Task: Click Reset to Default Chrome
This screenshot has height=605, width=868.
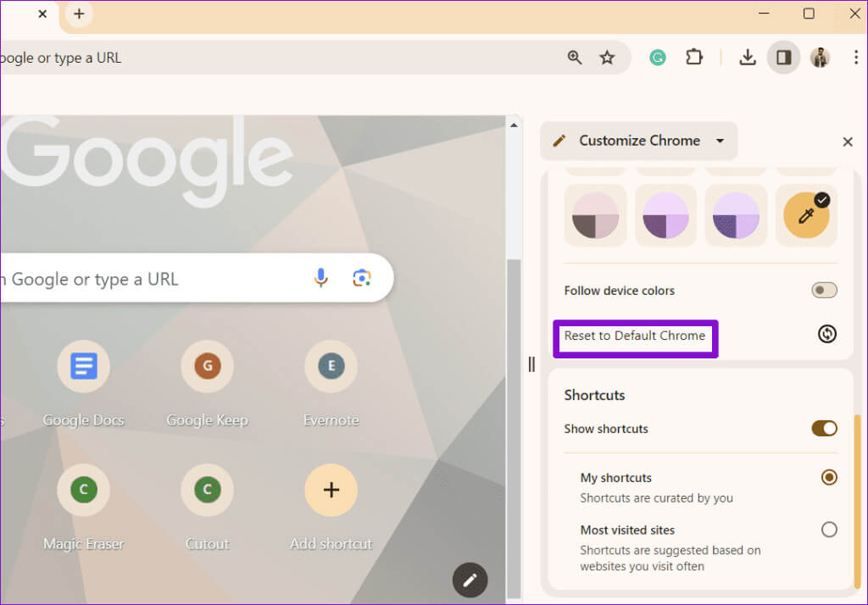Action: point(634,336)
